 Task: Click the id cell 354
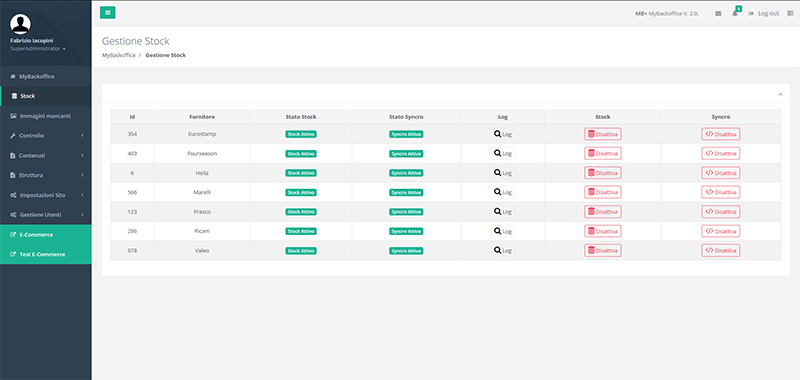pos(132,134)
